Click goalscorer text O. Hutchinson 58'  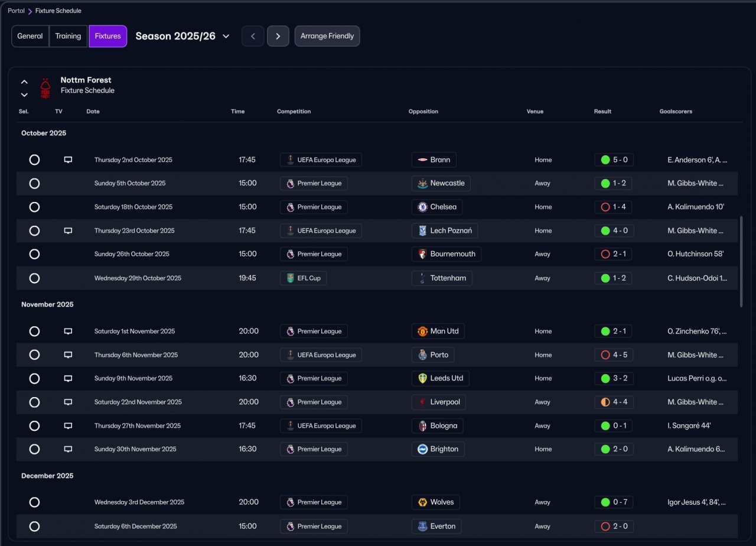pos(696,254)
